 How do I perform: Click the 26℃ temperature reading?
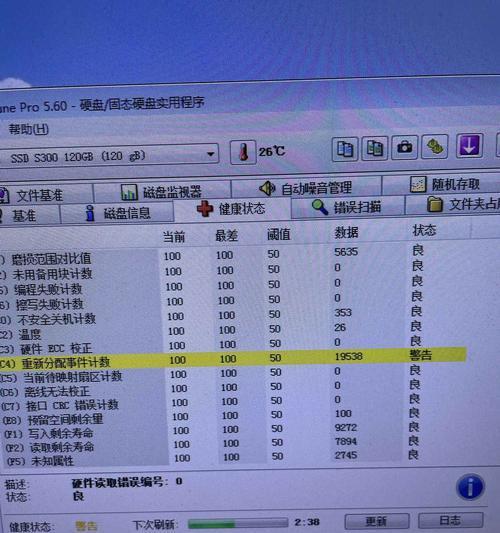[x=272, y=151]
